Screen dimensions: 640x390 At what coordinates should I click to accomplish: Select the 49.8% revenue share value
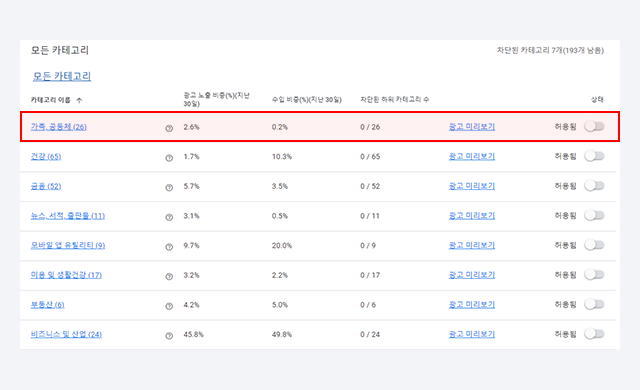tap(282, 335)
